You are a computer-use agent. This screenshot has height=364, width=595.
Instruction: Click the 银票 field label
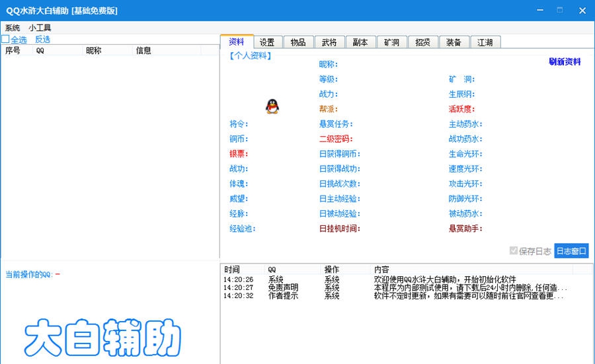coord(239,153)
